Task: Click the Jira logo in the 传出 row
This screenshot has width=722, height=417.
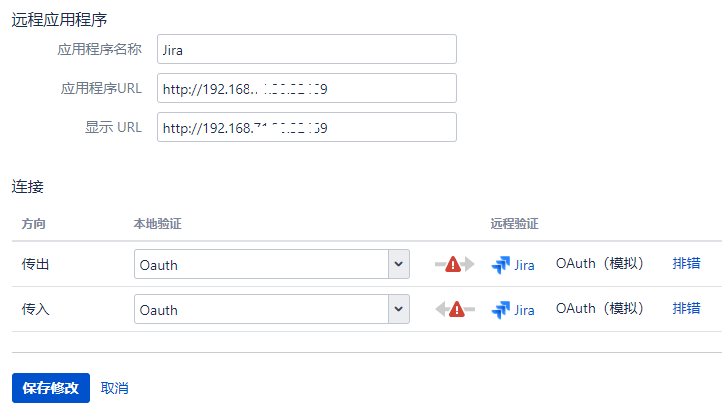Action: pos(501,265)
